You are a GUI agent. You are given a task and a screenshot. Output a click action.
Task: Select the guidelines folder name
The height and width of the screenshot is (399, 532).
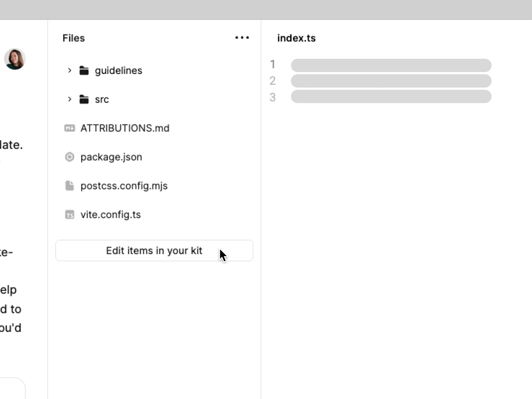point(119,70)
